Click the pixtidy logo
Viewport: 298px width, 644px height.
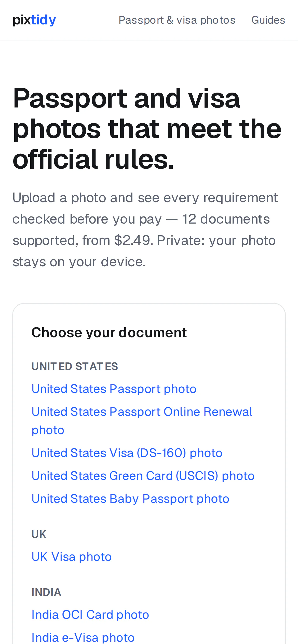(34, 20)
